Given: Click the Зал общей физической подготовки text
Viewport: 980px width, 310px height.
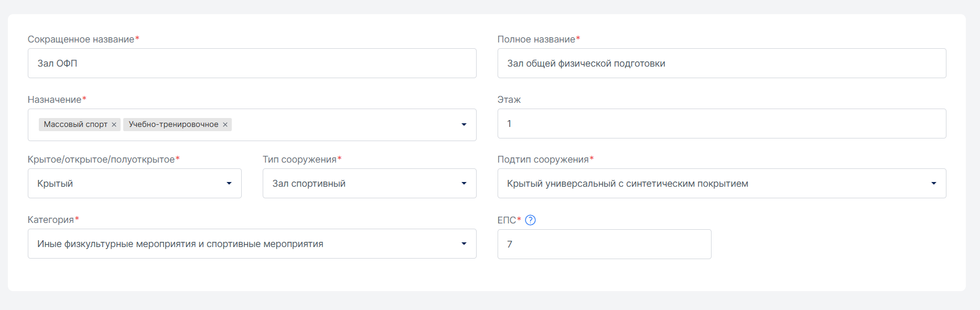Looking at the screenshot, I should pos(586,63).
